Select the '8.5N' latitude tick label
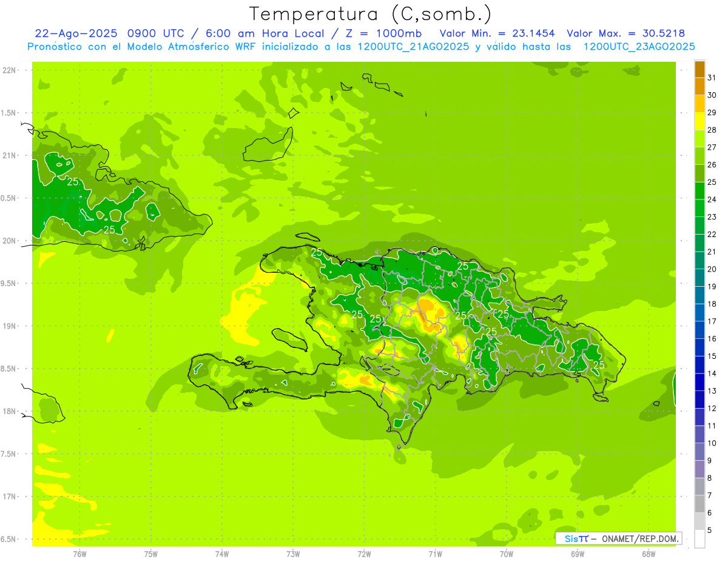The width and height of the screenshot is (728, 562). (x=9, y=369)
